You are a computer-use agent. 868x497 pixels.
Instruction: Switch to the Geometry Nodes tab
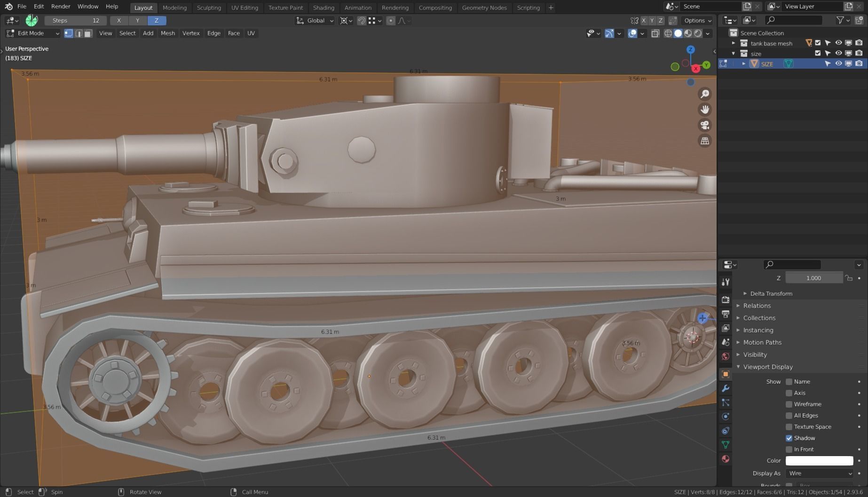484,8
